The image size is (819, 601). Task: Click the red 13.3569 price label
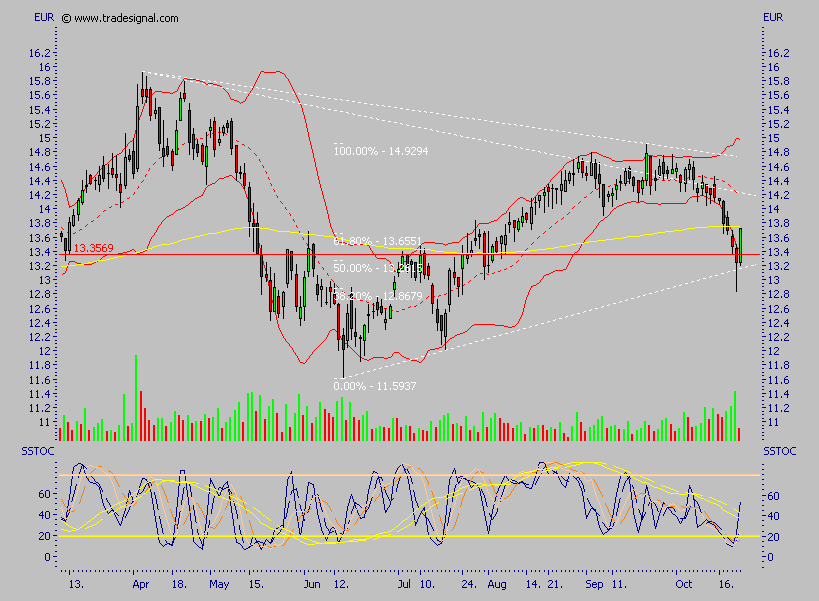click(x=93, y=248)
